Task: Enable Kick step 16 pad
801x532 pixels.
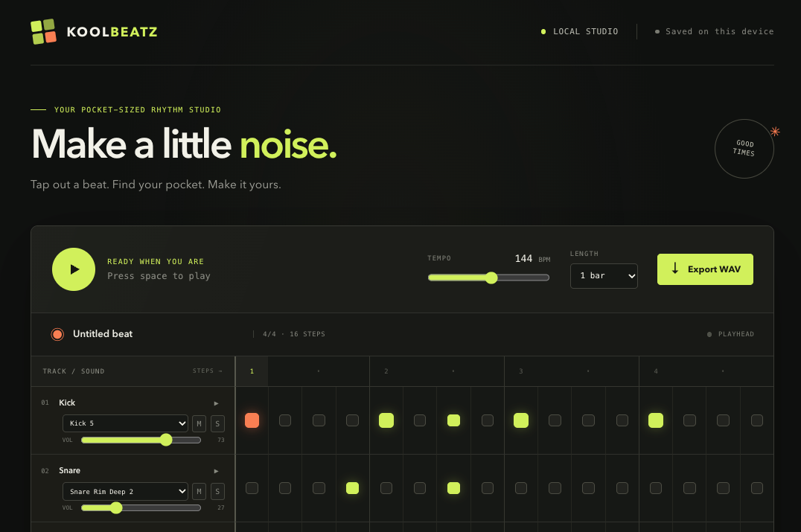Action: (757, 420)
